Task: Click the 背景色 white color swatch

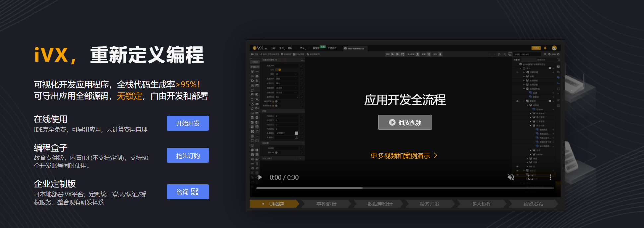Action: pos(296,133)
